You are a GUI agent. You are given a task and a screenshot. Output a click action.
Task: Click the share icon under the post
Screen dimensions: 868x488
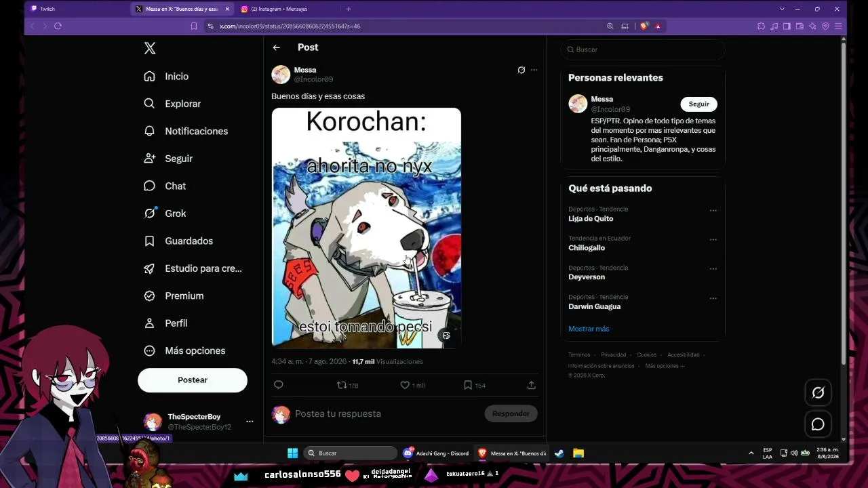pos(531,385)
